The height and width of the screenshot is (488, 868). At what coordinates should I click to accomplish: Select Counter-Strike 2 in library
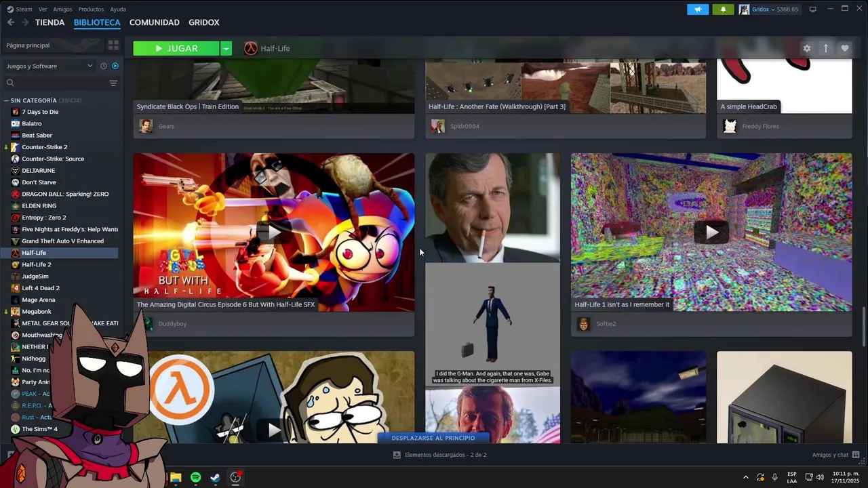click(x=45, y=147)
